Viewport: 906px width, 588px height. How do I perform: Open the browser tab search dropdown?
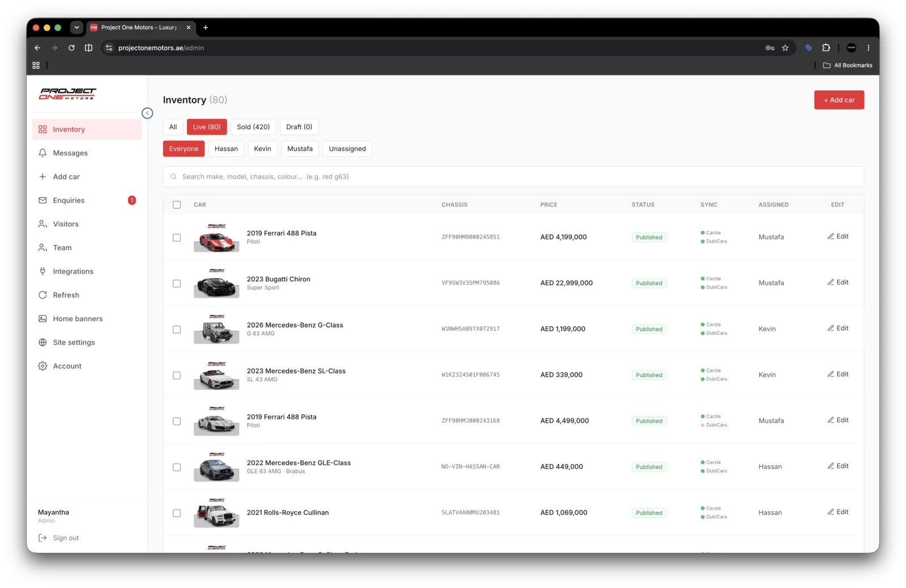coord(76,27)
